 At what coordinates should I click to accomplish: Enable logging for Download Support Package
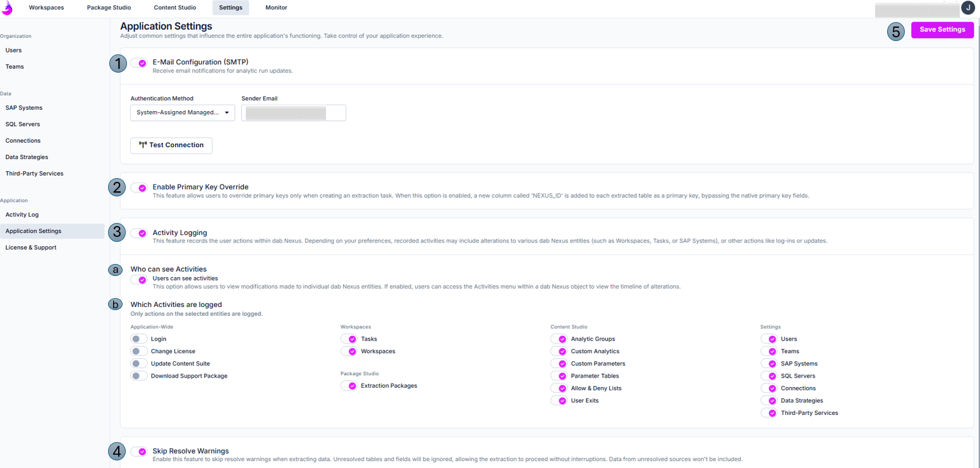pos(139,376)
